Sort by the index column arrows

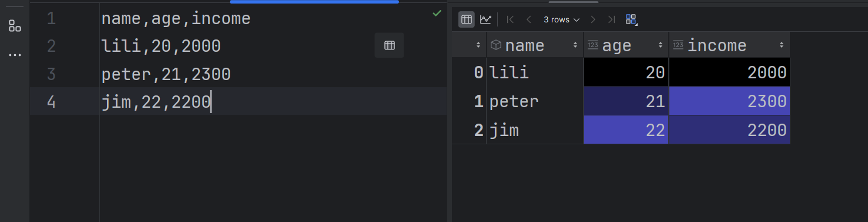click(478, 45)
